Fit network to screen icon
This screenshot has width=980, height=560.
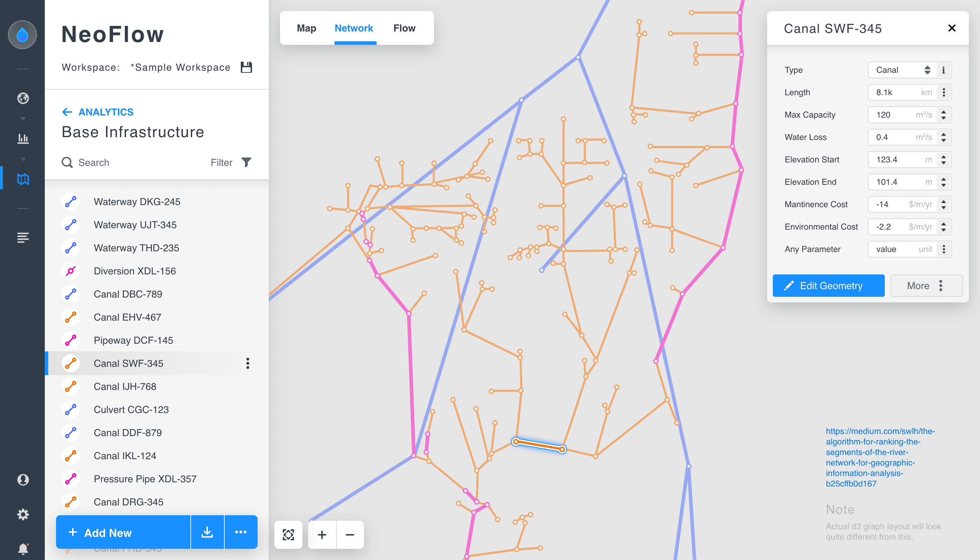pyautogui.click(x=288, y=534)
